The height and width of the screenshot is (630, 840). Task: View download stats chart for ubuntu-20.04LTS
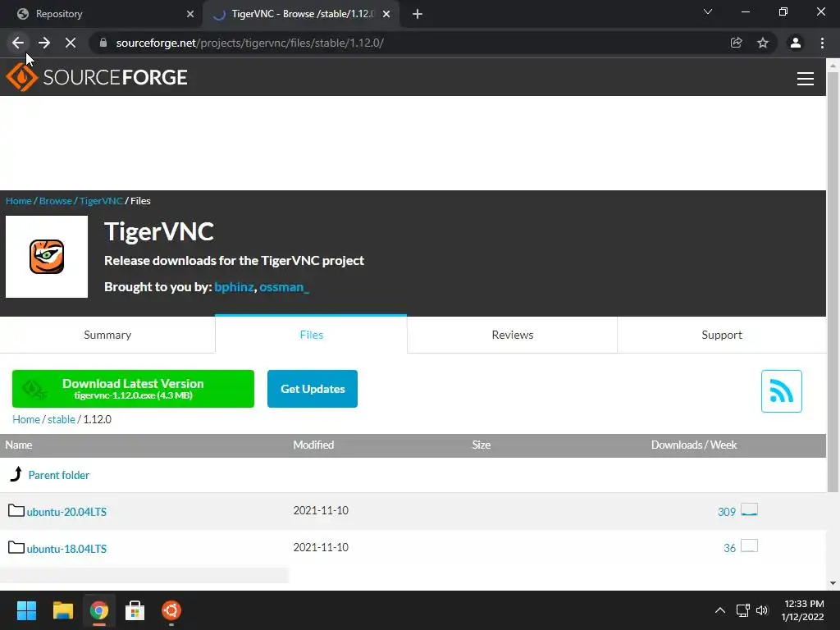[x=750, y=509]
